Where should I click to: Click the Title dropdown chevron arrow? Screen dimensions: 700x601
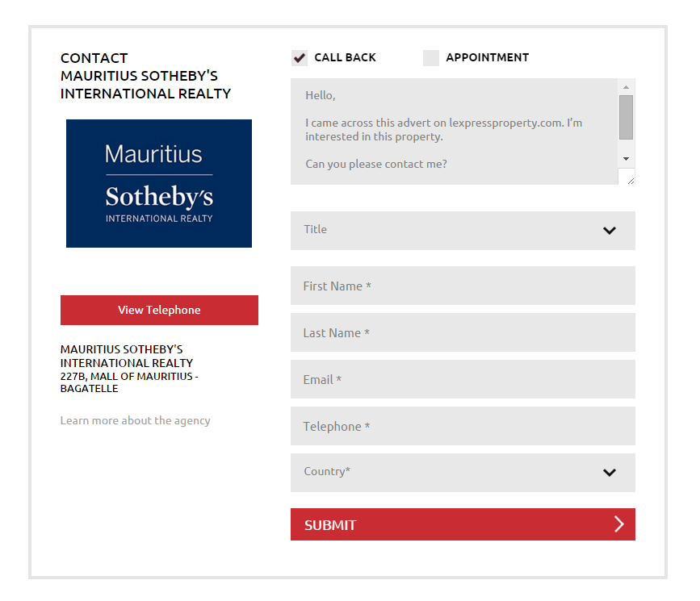pos(610,231)
